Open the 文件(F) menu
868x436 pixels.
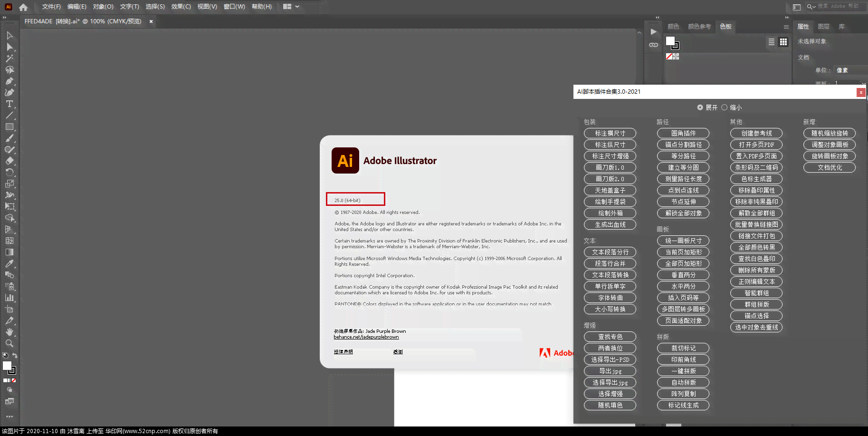pos(51,7)
